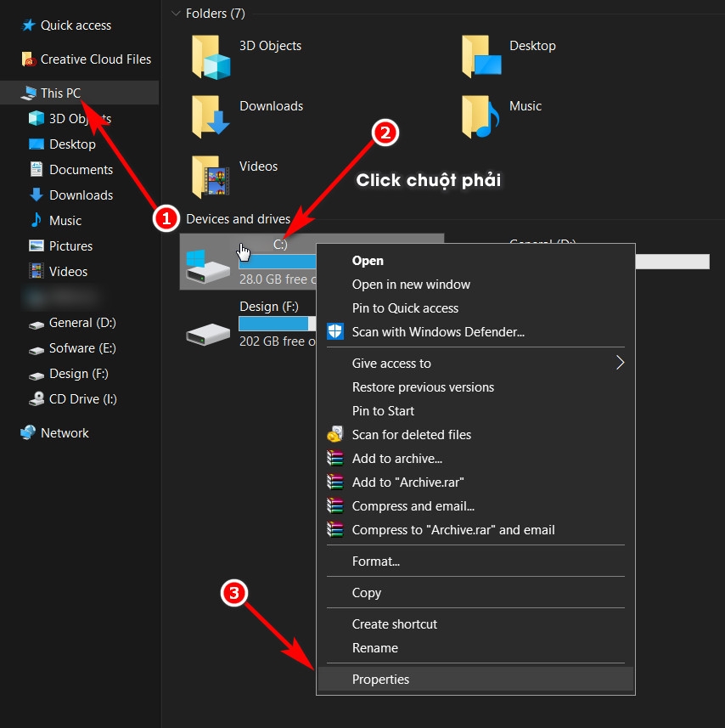Click the Network icon in the sidebar

[x=27, y=432]
